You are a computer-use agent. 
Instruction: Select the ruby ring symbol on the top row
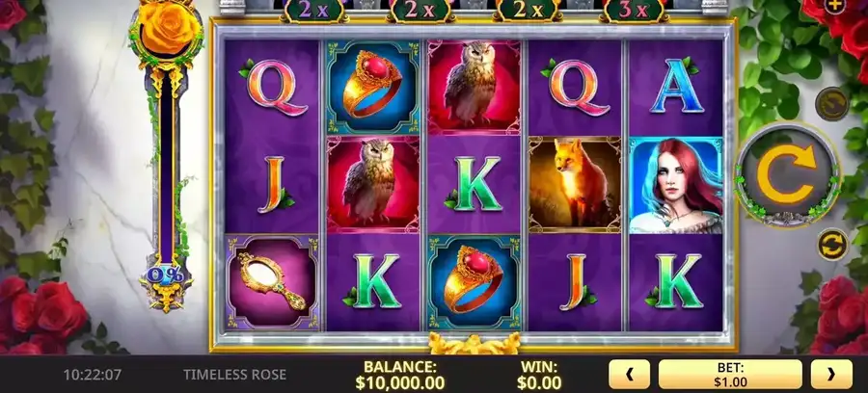[372, 87]
